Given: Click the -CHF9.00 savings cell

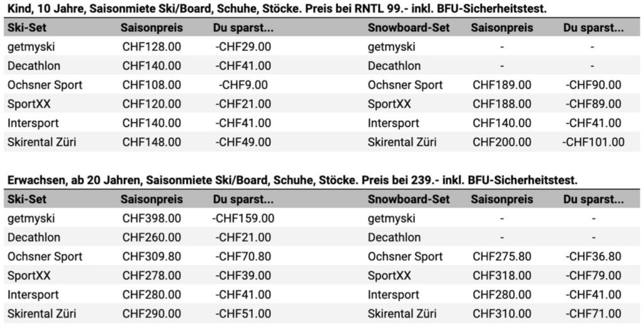Looking at the screenshot, I should pos(243,85).
